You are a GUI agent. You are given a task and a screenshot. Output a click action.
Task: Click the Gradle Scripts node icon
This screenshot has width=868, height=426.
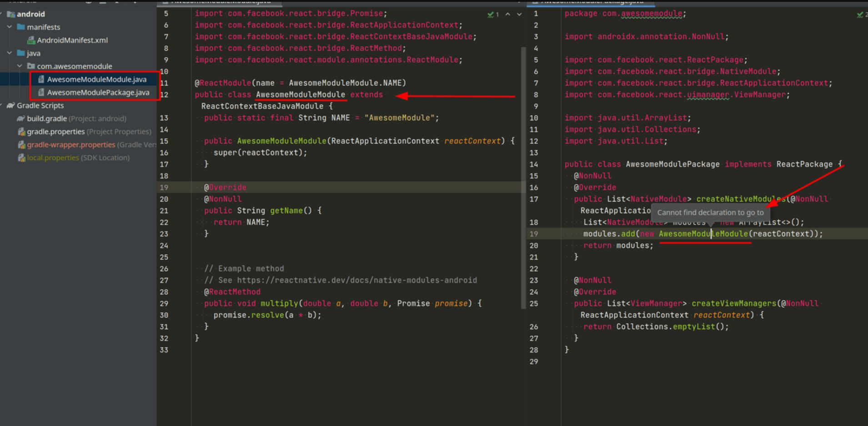(11, 105)
